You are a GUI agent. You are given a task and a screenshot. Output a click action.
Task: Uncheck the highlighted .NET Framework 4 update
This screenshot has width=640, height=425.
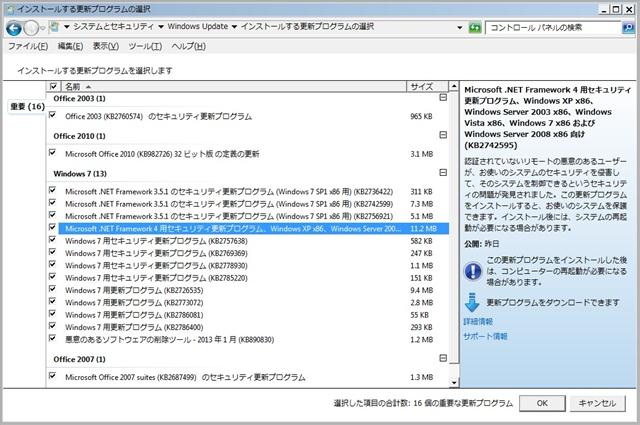coord(52,227)
